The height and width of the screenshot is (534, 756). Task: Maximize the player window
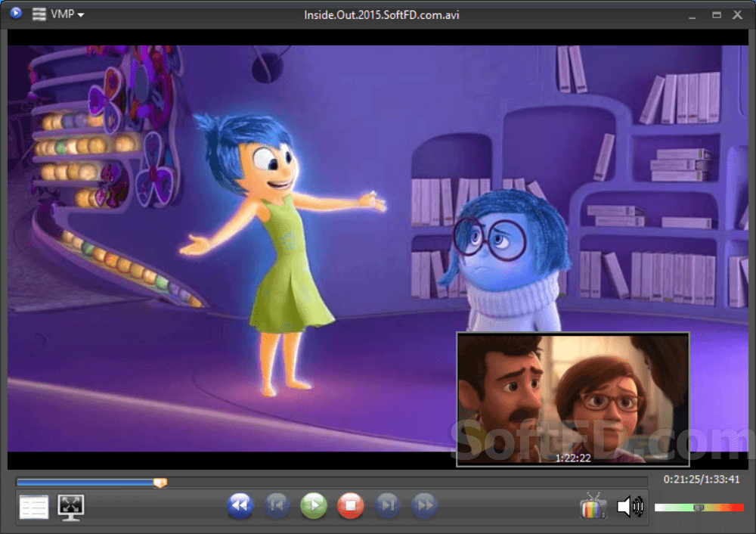(717, 15)
